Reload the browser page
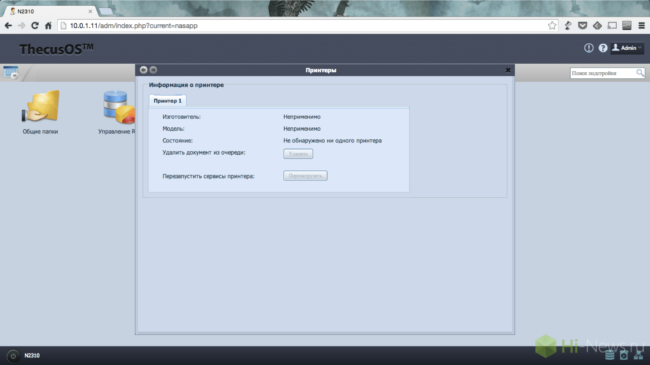The width and height of the screenshot is (650, 365). pyautogui.click(x=35, y=26)
